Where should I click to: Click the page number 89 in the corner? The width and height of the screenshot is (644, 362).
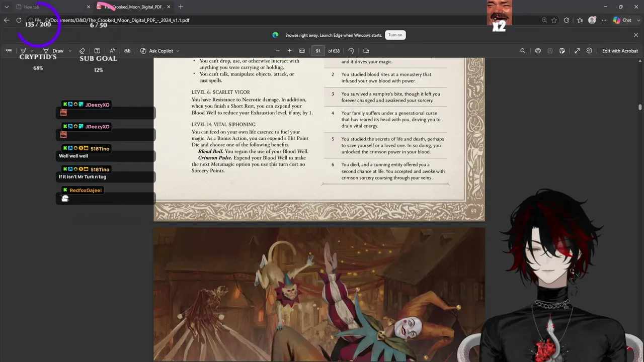pyautogui.click(x=473, y=211)
